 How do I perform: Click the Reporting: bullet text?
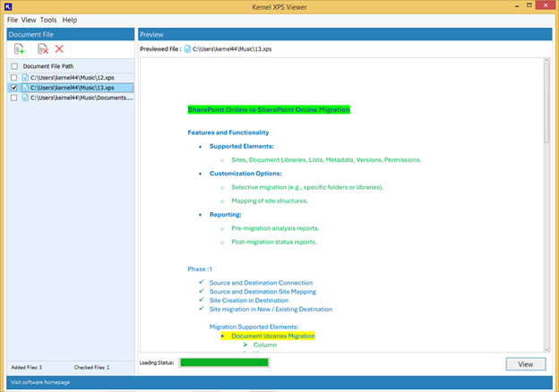pyautogui.click(x=226, y=214)
